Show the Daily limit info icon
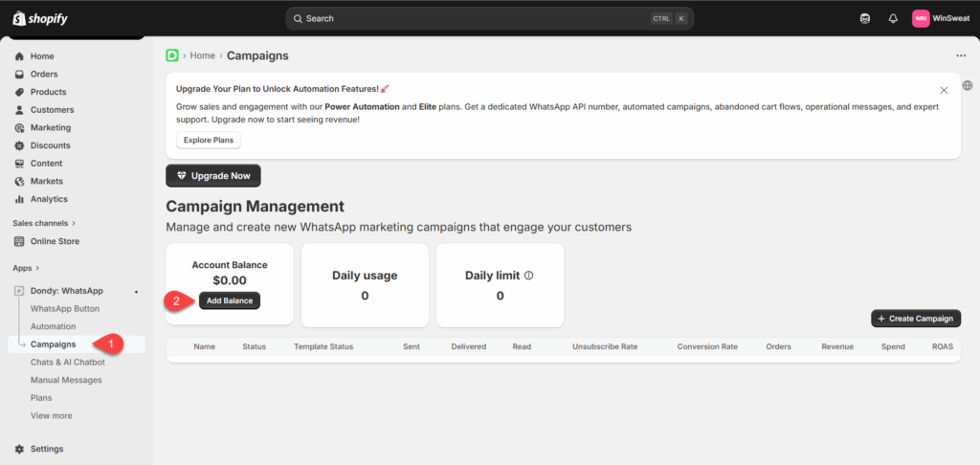The image size is (980, 465). (x=528, y=276)
